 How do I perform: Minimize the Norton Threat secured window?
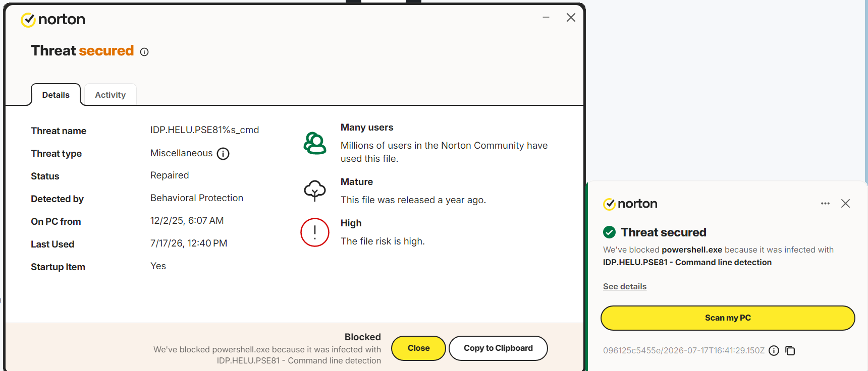click(546, 18)
